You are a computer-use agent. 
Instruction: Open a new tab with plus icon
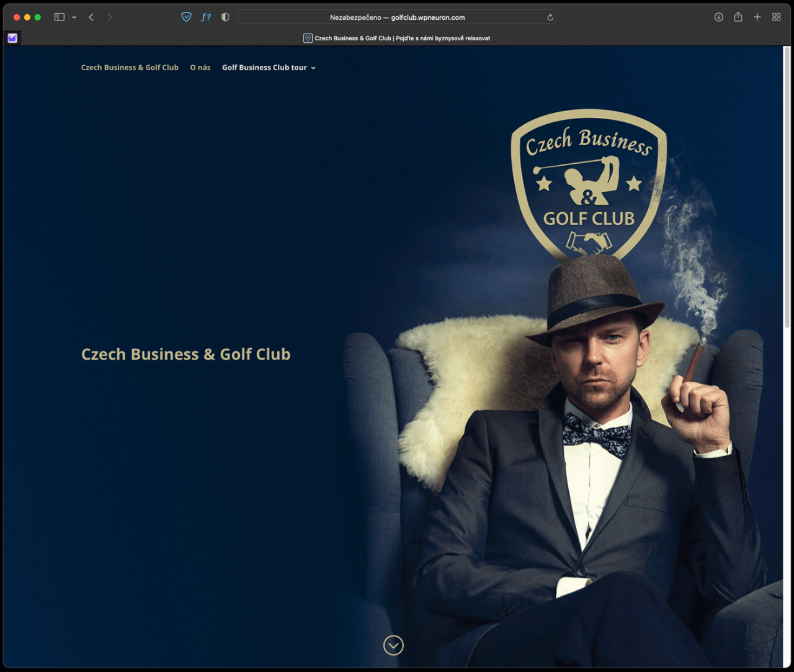(x=757, y=17)
